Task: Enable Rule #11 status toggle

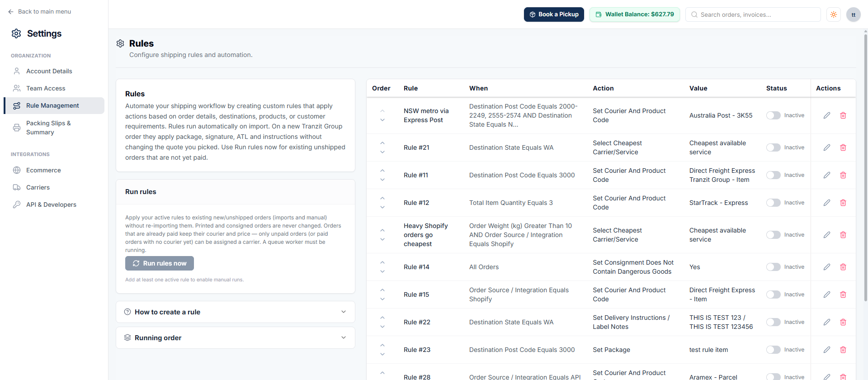Action: (x=774, y=175)
